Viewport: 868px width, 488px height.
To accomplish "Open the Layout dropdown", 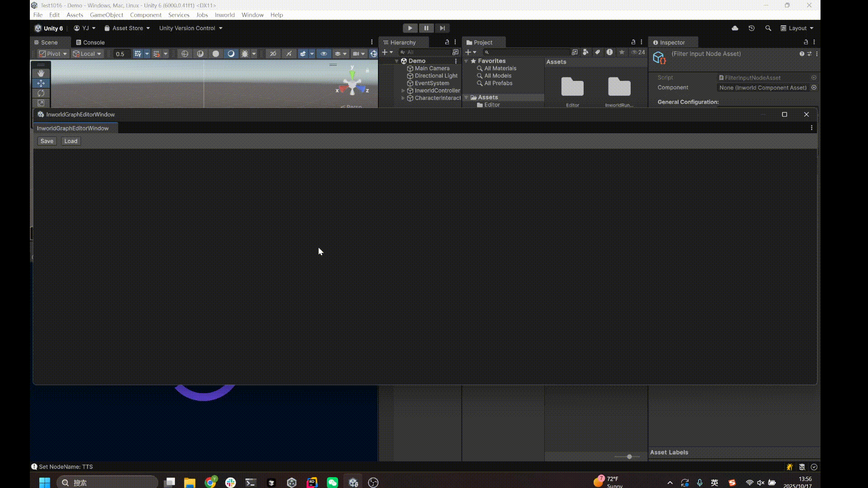I will (x=797, y=28).
